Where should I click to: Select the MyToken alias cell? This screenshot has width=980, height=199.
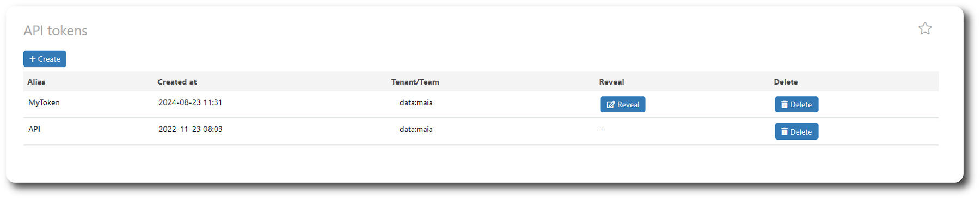pos(44,102)
